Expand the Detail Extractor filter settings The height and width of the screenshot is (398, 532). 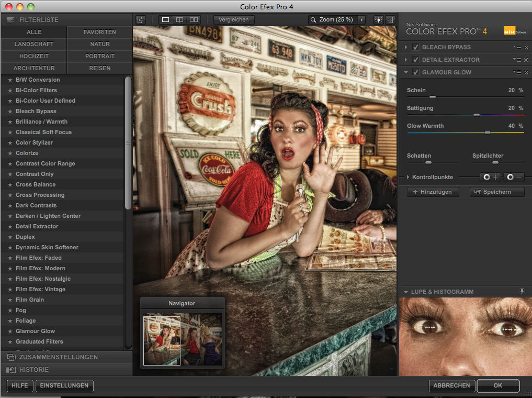(x=406, y=60)
